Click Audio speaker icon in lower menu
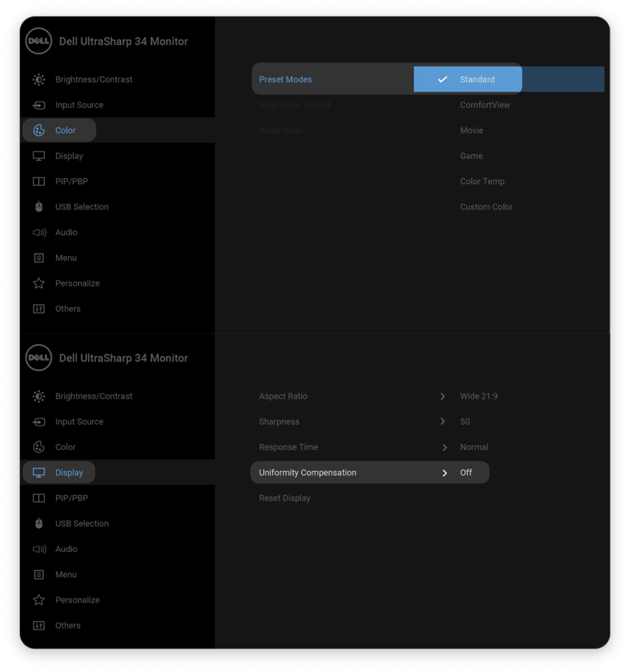Viewport: 630px width, 672px height. 39,549
